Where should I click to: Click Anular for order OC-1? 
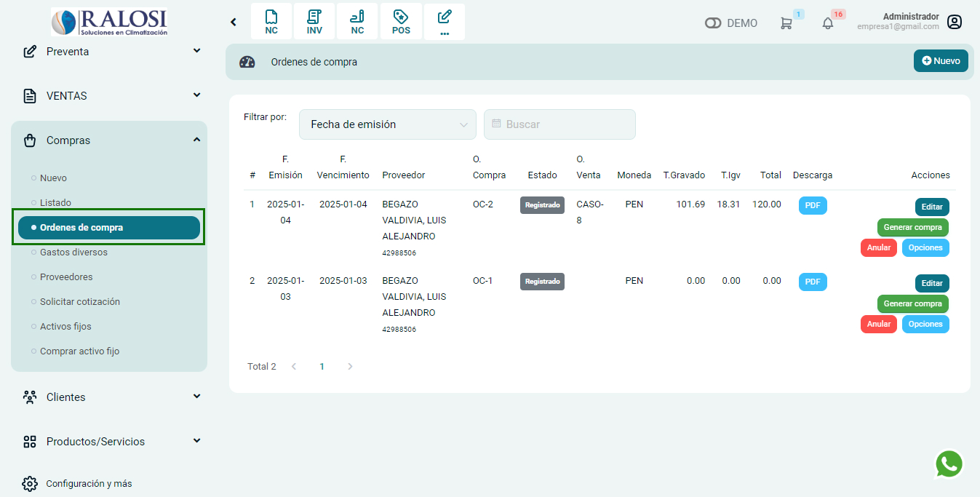click(878, 325)
